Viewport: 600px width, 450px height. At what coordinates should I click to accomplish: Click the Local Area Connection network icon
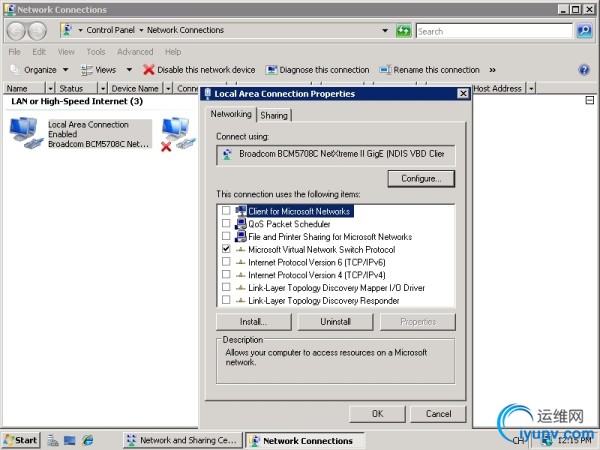(26, 133)
